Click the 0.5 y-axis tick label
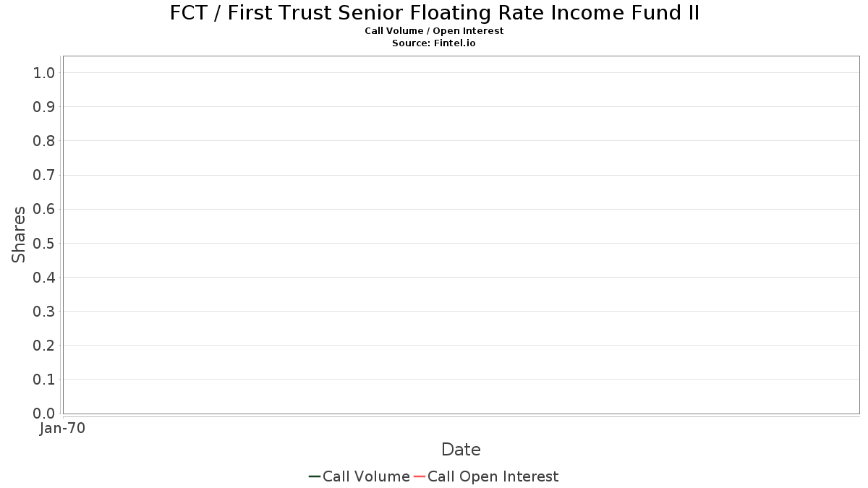Image resolution: width=868 pixels, height=488 pixels. 44,243
